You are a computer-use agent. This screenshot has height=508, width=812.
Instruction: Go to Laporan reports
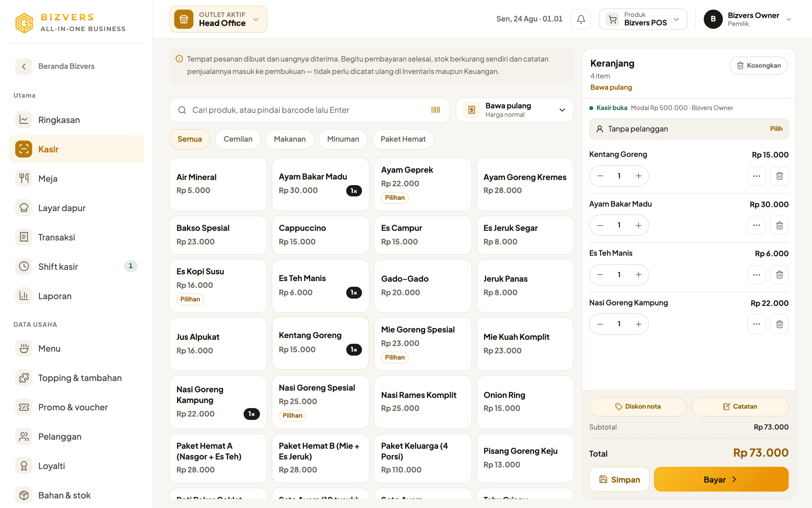(x=76, y=296)
